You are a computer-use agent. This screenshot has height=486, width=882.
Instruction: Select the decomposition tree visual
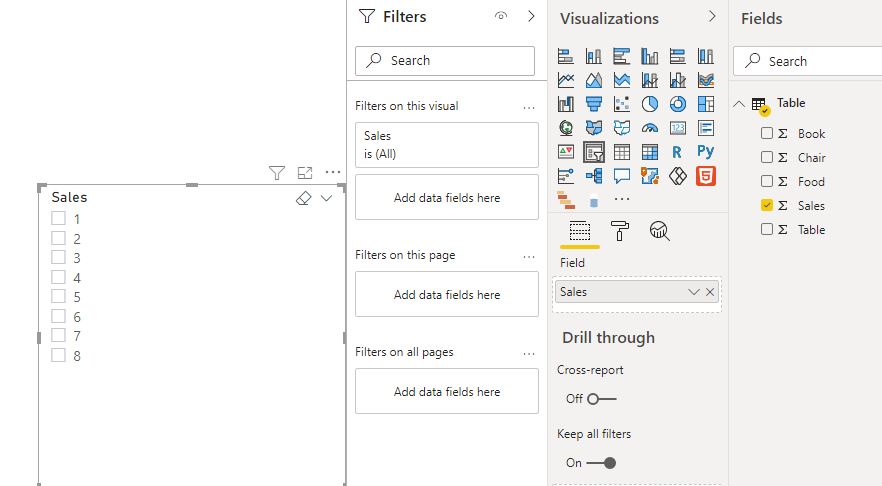[593, 176]
